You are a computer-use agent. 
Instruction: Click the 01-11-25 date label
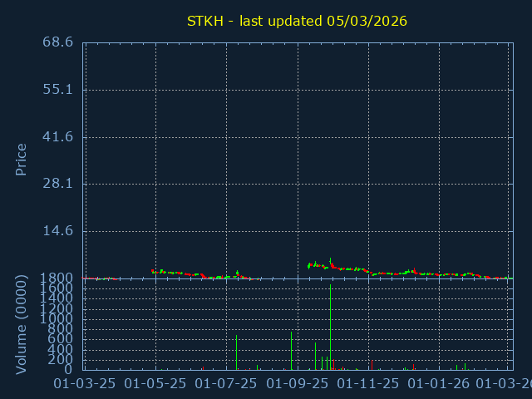point(368,383)
